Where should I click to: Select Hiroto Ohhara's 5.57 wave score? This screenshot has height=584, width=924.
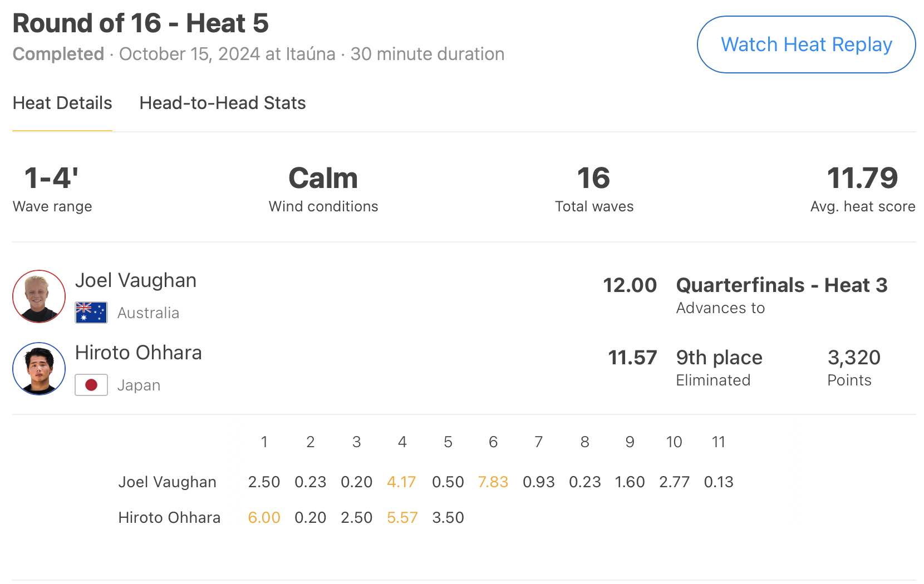(x=402, y=517)
